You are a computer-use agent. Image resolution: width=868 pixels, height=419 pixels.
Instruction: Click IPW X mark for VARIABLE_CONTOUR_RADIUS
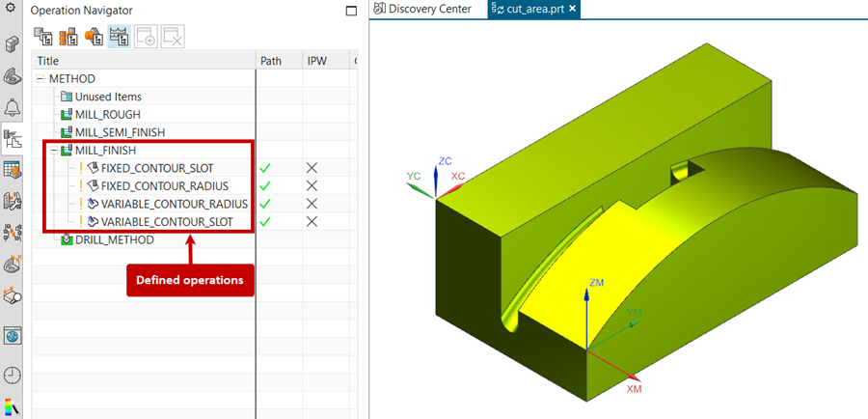coord(312,204)
